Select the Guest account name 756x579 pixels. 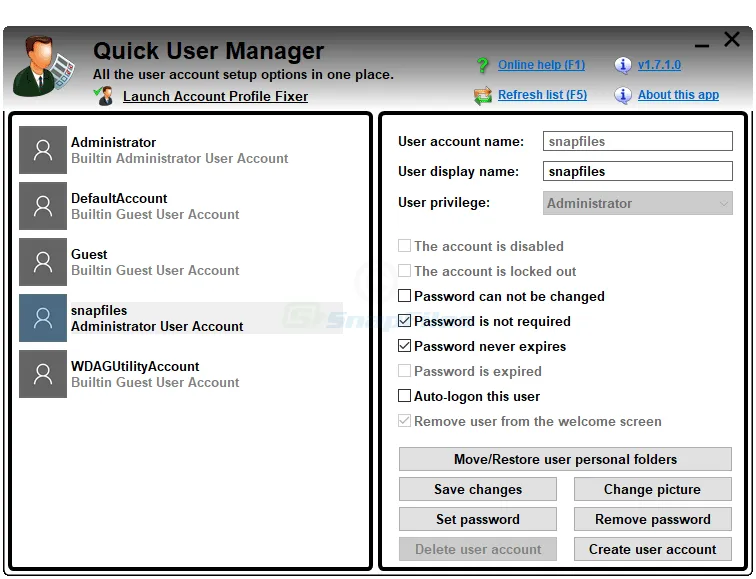coord(89,255)
